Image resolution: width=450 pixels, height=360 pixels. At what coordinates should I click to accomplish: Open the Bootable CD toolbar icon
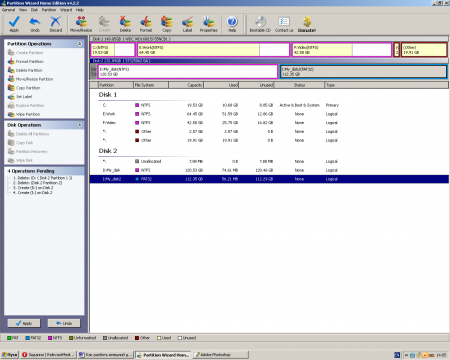(x=260, y=24)
